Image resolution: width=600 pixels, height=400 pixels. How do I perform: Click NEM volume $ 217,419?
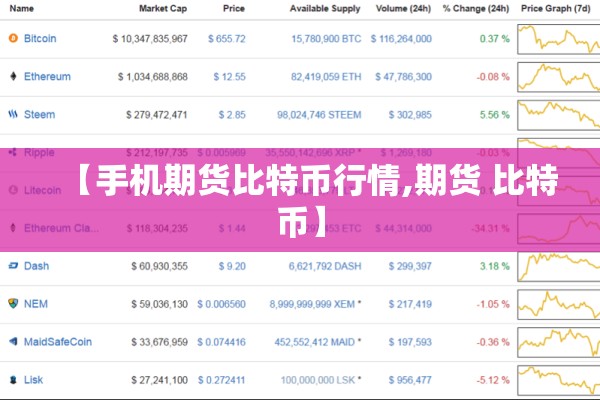coord(410,304)
